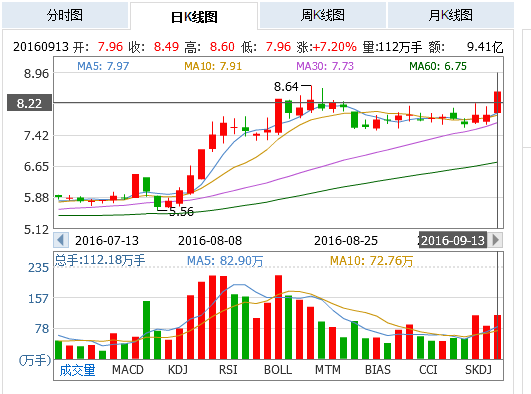Click the 9.41亿 turnover value
Image resolution: width=531 pixels, height=394 pixels.
point(485,47)
